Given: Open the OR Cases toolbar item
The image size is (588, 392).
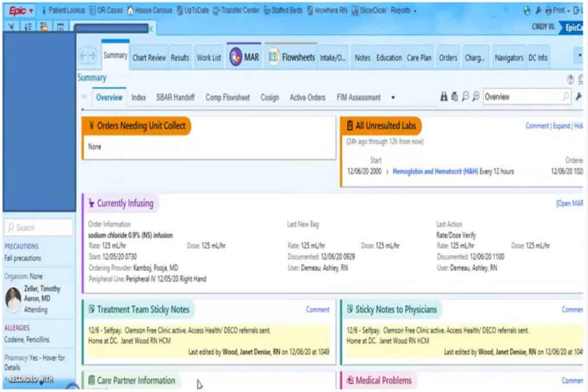Looking at the screenshot, I should point(106,10).
